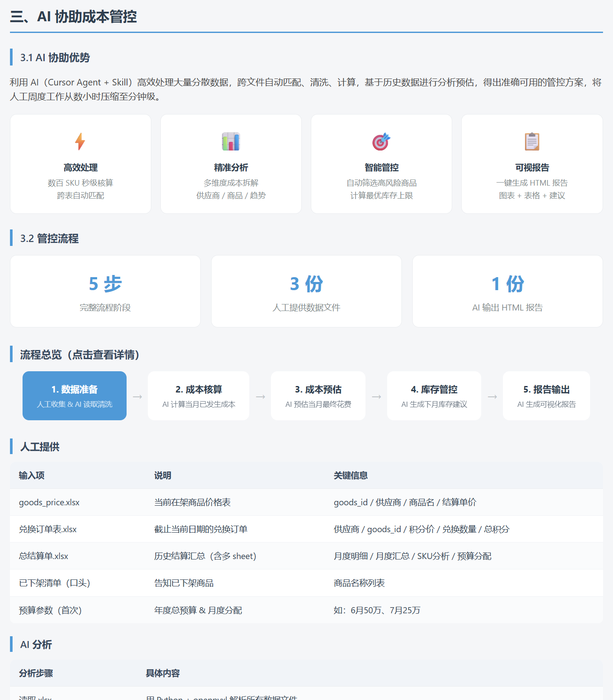Viewport: 613px width, 700px height.
Task: Select the 5. 报告输出 flow step
Action: (546, 396)
